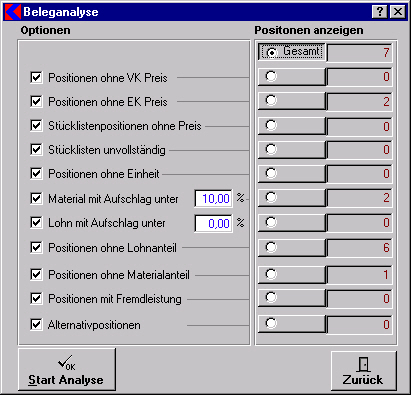Toggle Stücklisten unvollständig checkbox
This screenshot has height=395, width=411.
coord(36,149)
